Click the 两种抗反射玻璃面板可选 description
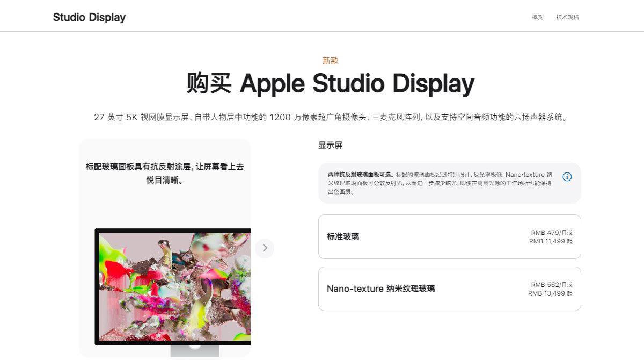The image size is (644, 360). point(440,183)
